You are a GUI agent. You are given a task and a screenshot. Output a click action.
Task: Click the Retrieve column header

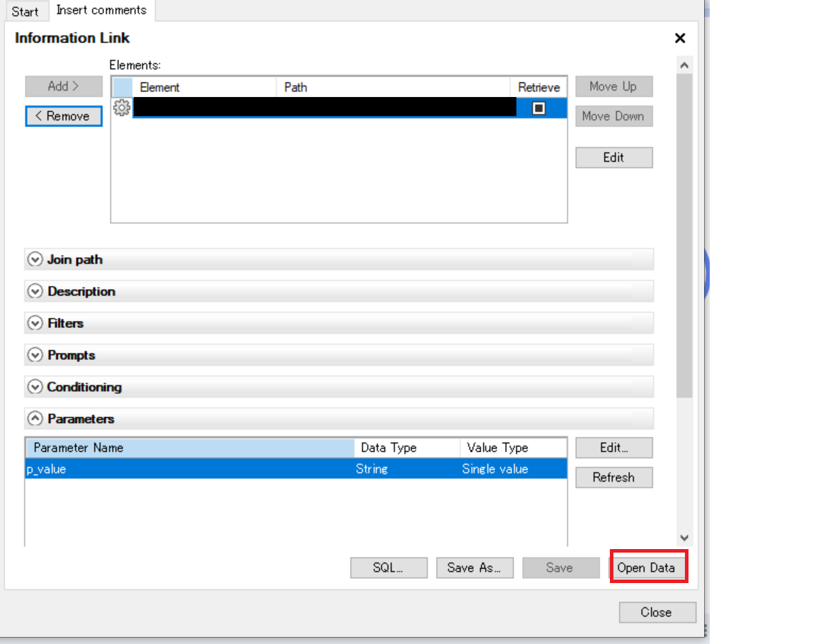point(538,87)
